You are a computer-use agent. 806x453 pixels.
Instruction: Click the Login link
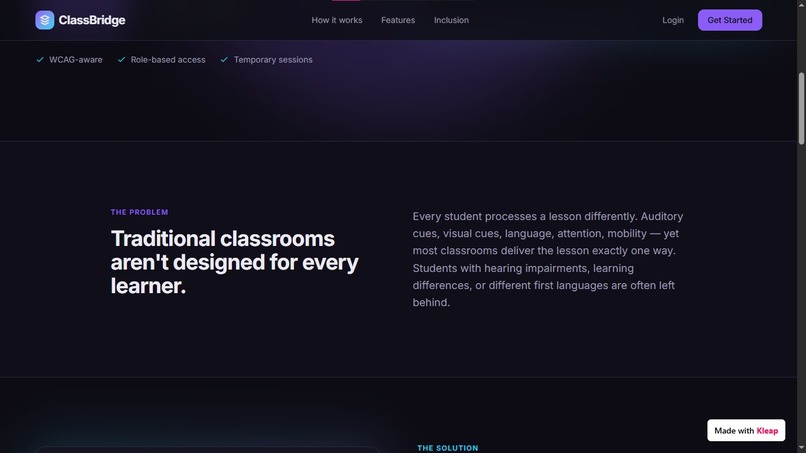coord(673,20)
